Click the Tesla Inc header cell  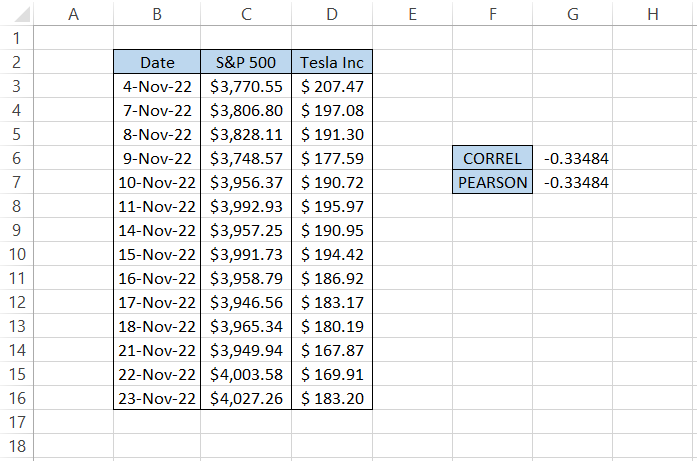click(332, 62)
